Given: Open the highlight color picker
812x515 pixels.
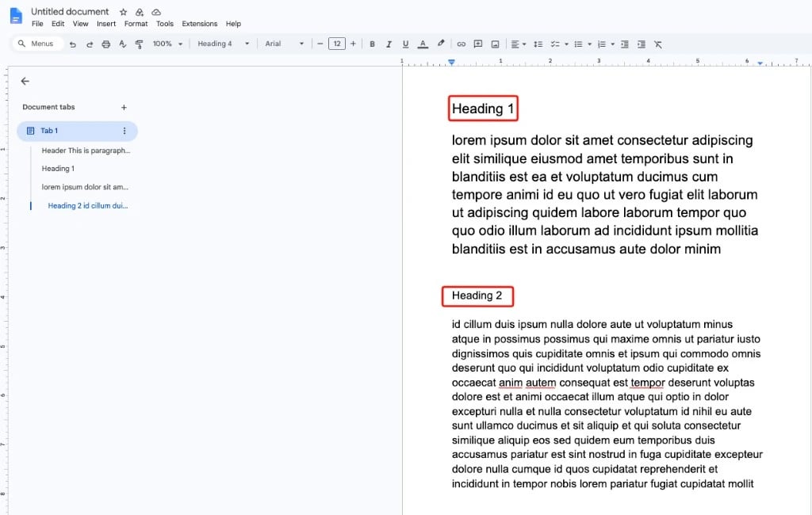Looking at the screenshot, I should click(441, 44).
